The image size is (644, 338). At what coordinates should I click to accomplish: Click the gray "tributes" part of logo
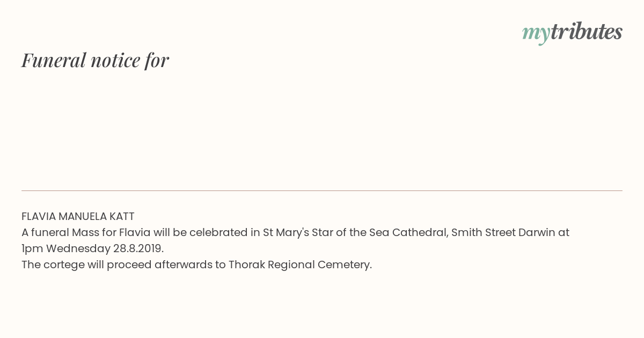point(587,31)
